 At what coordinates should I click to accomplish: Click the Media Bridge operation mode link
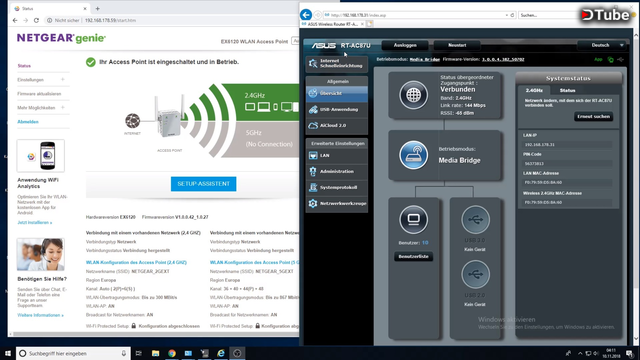tap(424, 60)
